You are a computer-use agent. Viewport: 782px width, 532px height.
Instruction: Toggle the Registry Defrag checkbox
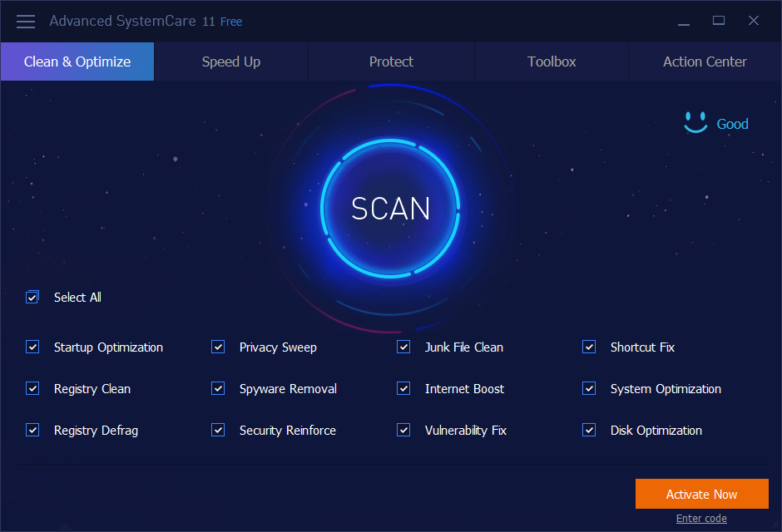click(x=32, y=430)
